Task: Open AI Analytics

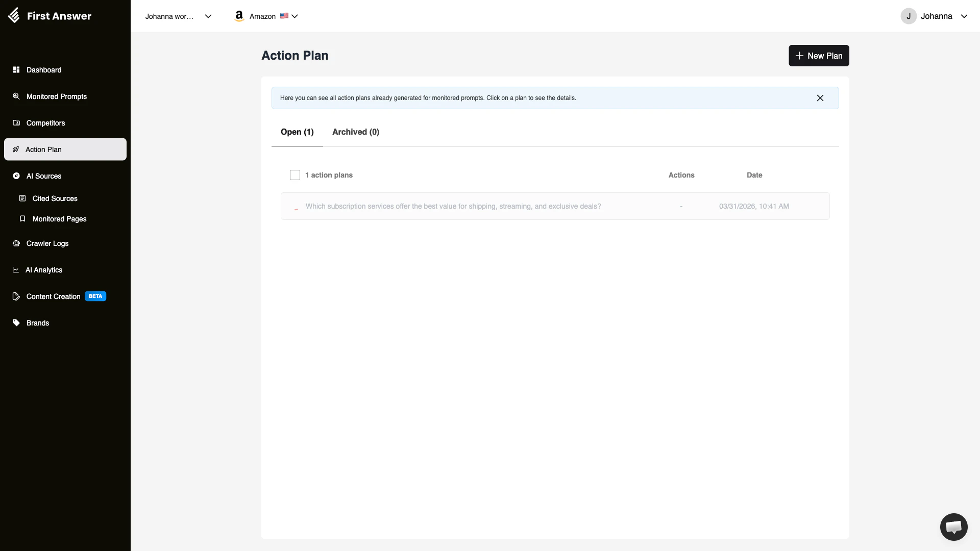Action: [43, 270]
